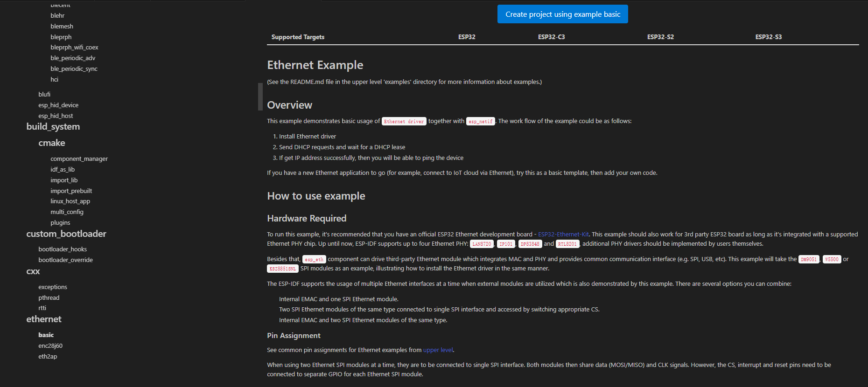Open pthread example
This screenshot has width=868, height=387.
pos(49,298)
